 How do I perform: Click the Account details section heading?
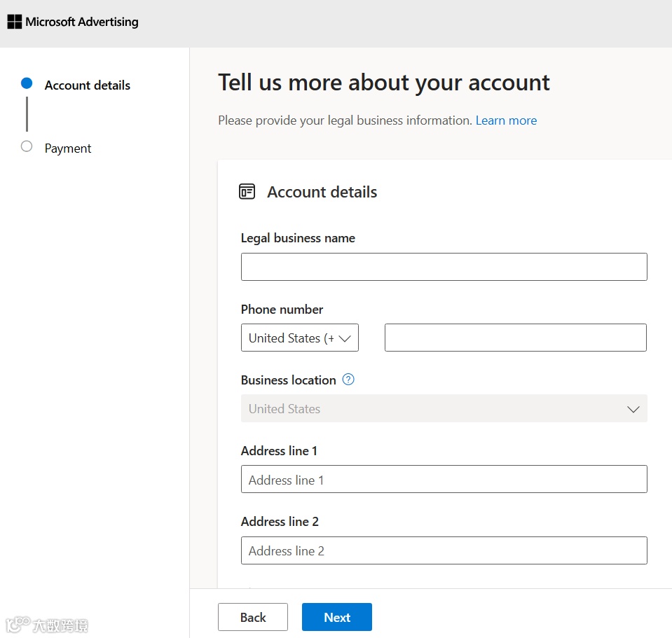pyautogui.click(x=322, y=192)
